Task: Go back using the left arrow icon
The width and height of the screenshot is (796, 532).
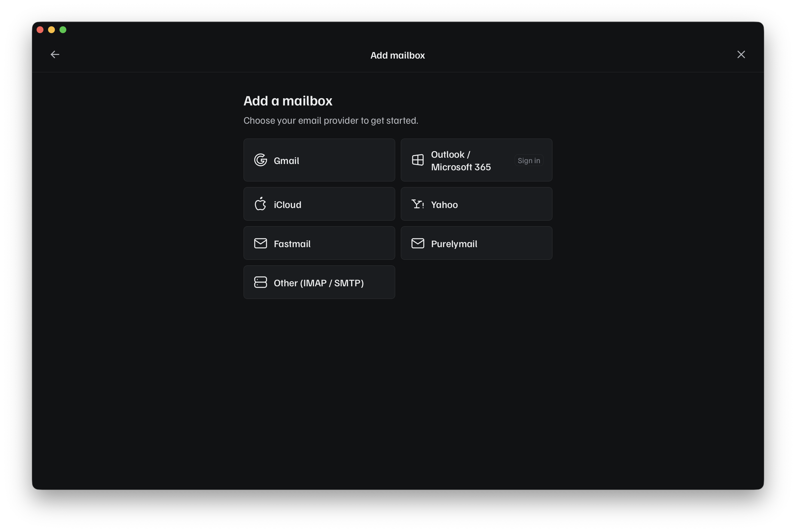Action: [55, 54]
